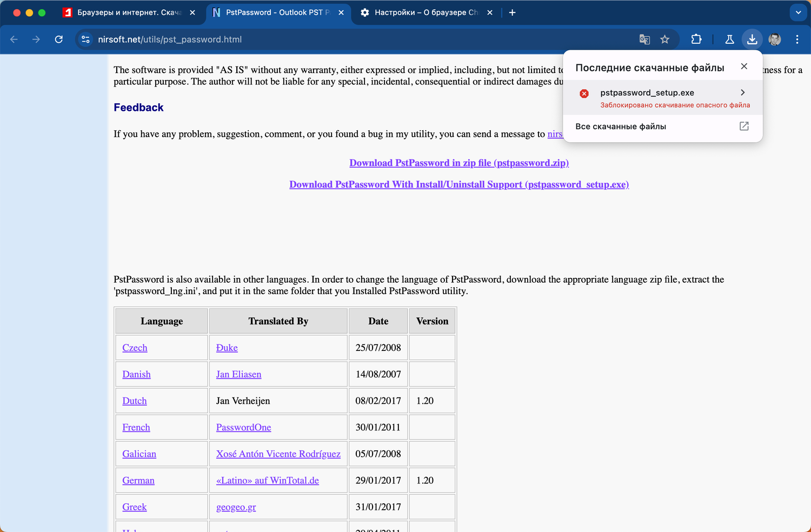The width and height of the screenshot is (811, 532).
Task: Open the German language link
Action: point(138,480)
